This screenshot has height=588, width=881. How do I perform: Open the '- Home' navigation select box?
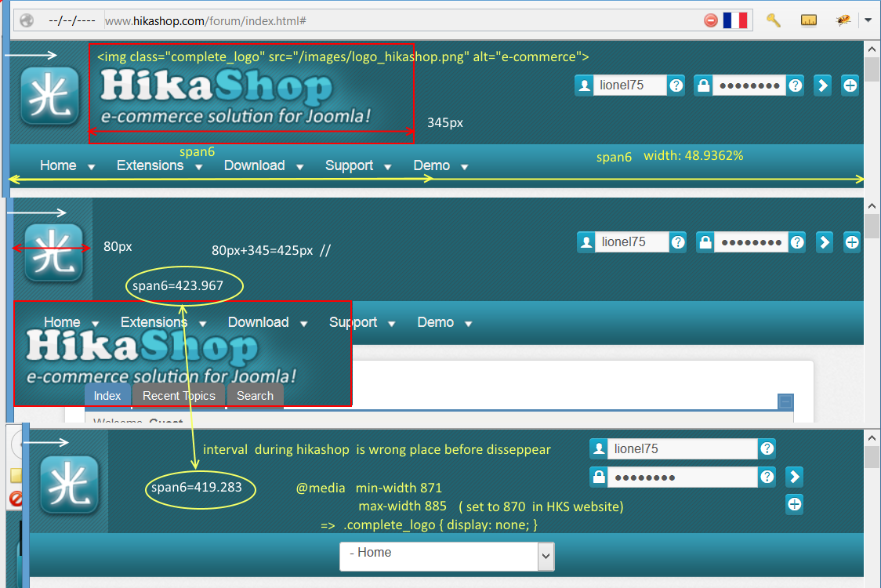pyautogui.click(x=448, y=557)
